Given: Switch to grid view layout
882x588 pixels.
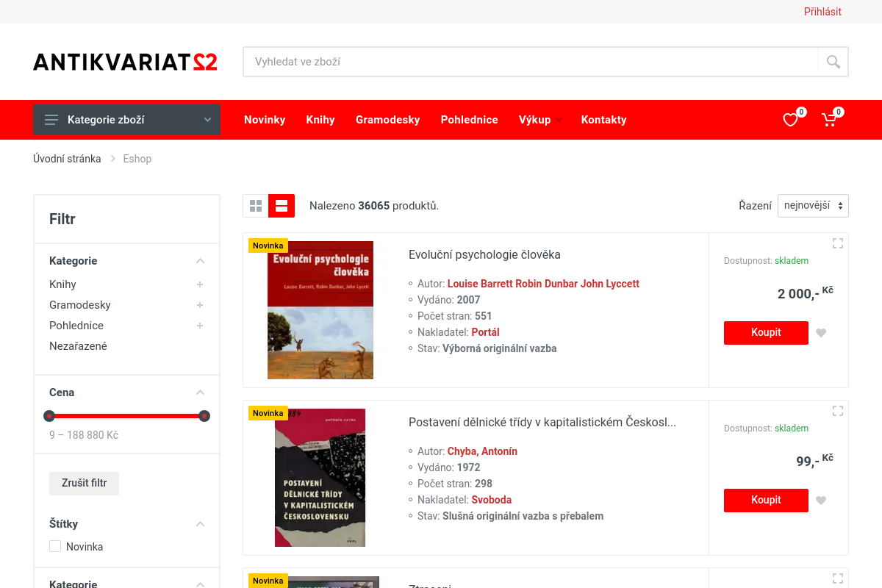Looking at the screenshot, I should point(256,206).
